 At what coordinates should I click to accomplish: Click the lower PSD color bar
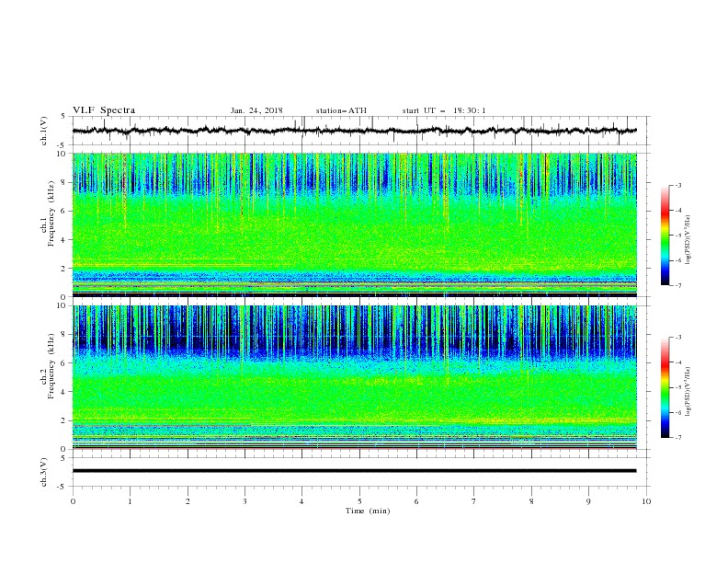(x=665, y=387)
